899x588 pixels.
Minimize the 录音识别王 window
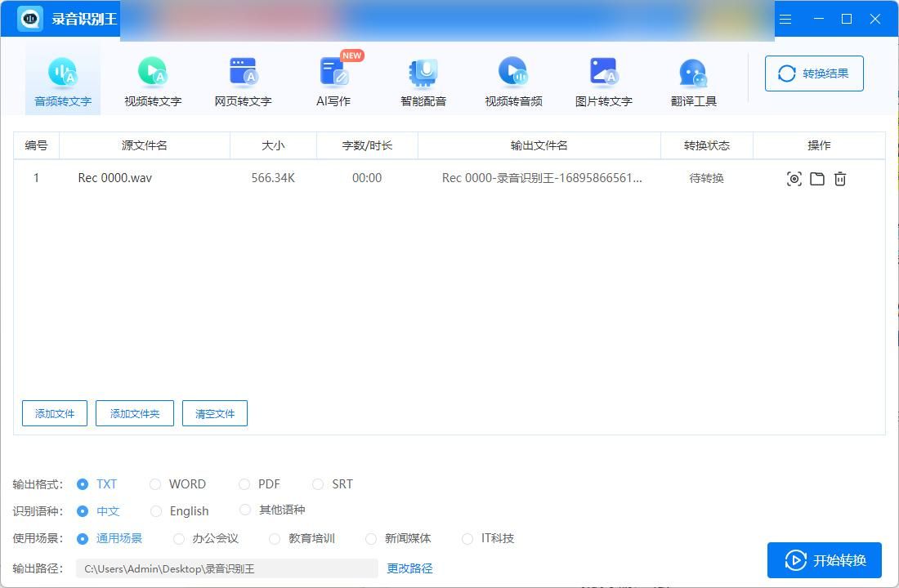[x=819, y=19]
